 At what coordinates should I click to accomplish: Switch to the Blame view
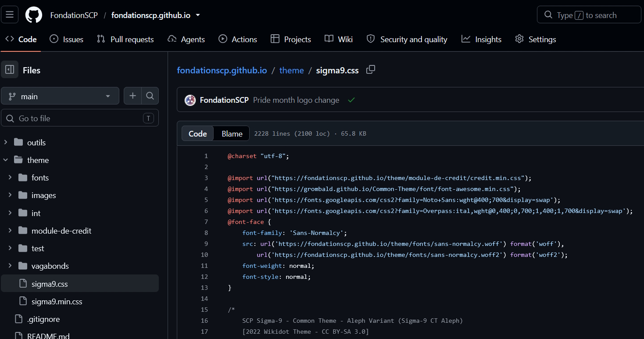coord(232,133)
